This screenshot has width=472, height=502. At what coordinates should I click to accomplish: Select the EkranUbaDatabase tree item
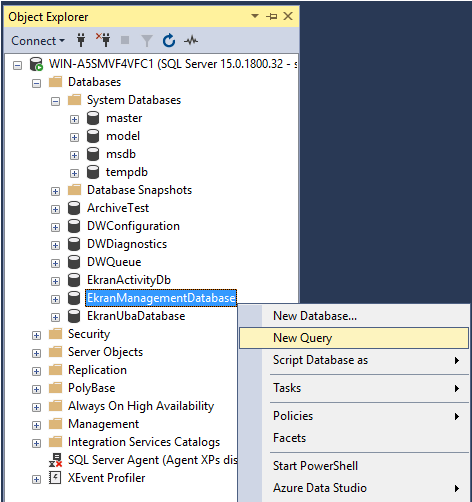point(136,316)
